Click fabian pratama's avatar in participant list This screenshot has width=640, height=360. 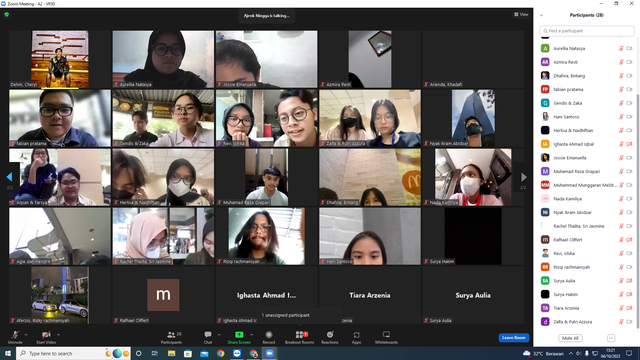tap(545, 89)
